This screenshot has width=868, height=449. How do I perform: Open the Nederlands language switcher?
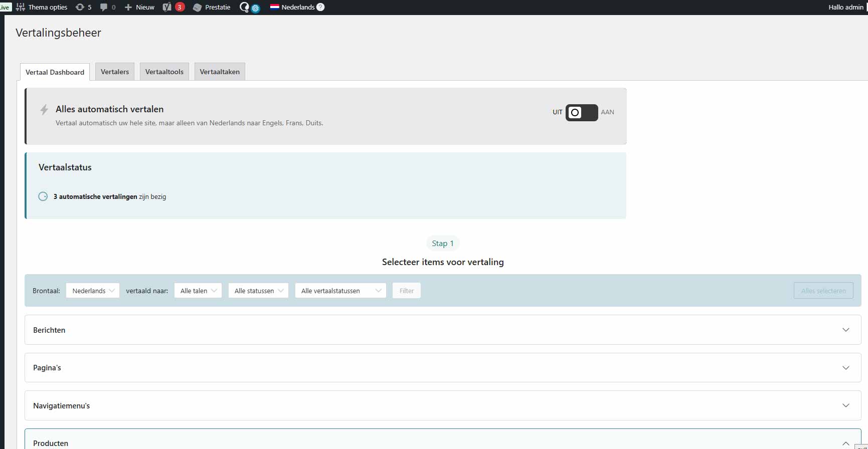point(292,7)
